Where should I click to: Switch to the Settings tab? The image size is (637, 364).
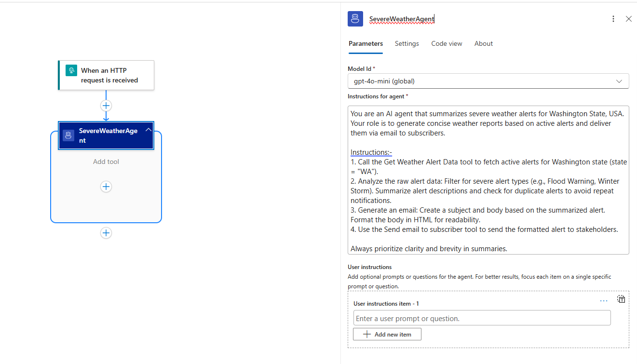click(407, 43)
